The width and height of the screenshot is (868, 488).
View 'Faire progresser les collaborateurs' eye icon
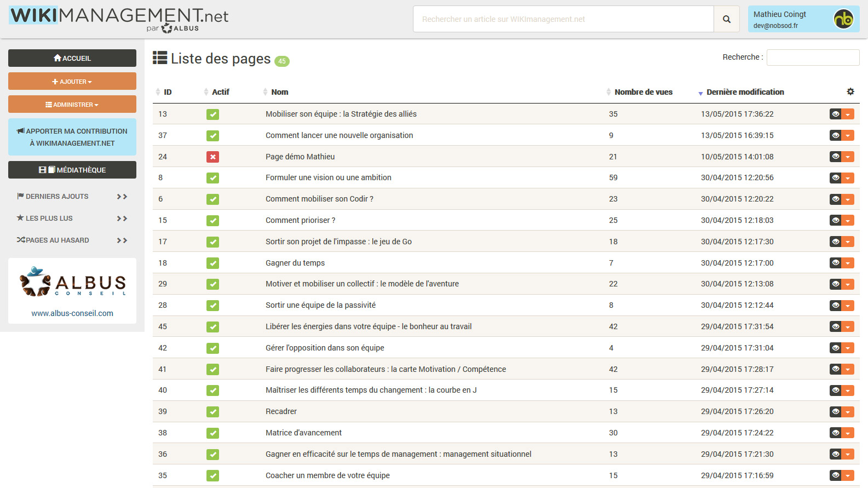click(x=835, y=369)
